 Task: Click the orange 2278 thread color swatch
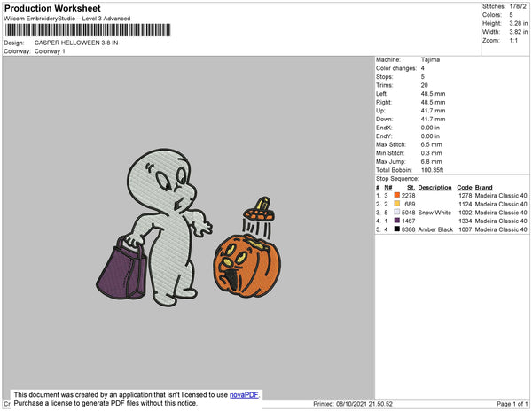[397, 195]
